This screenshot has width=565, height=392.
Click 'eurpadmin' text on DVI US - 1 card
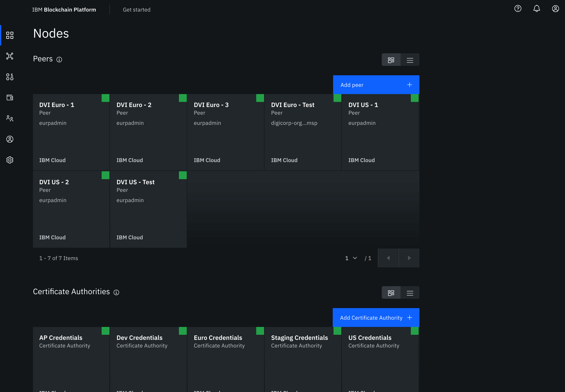(x=362, y=123)
